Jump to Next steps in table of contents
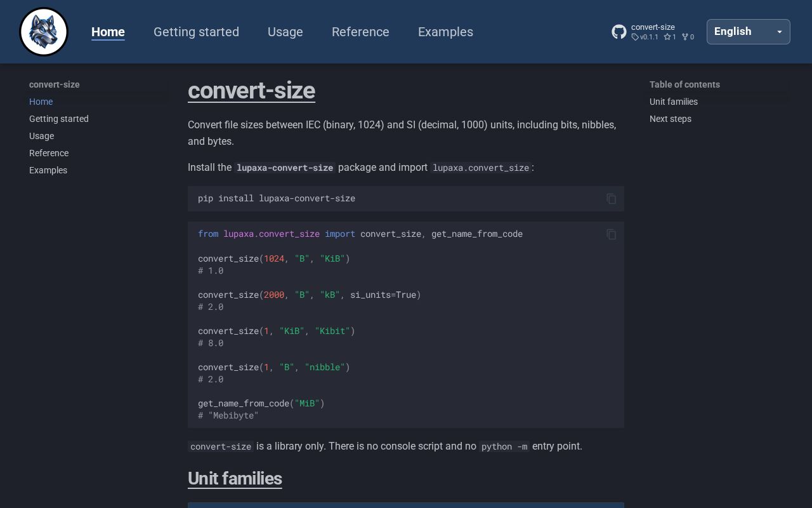The image size is (812, 508). tap(671, 119)
